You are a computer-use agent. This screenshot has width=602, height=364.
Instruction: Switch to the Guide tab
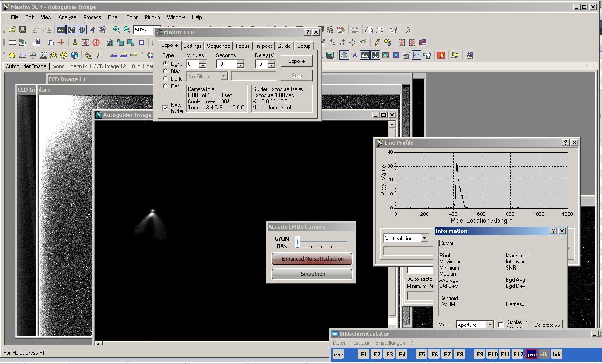(x=284, y=46)
